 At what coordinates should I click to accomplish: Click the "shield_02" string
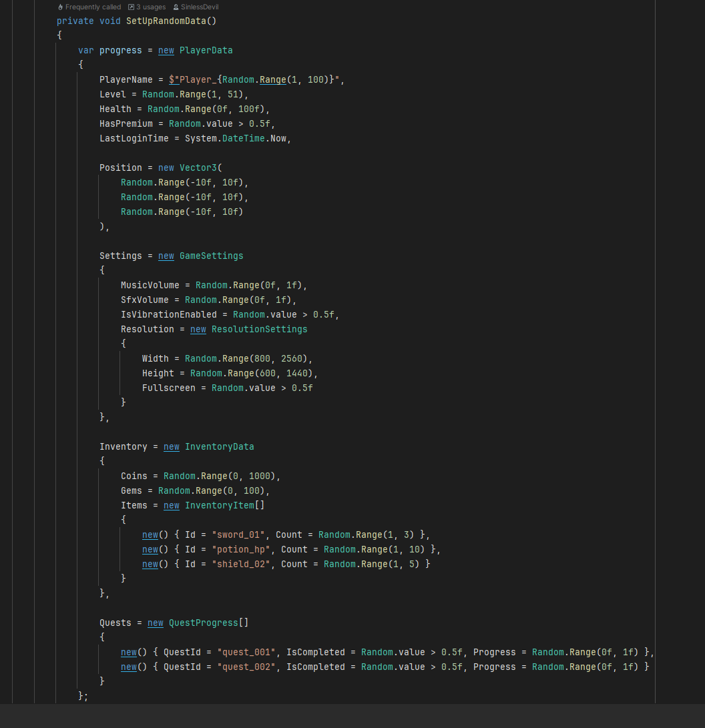241,564
